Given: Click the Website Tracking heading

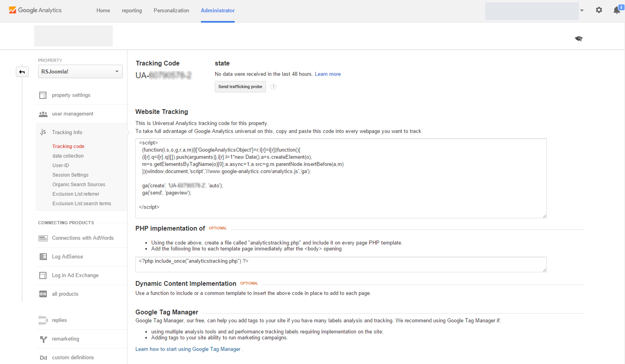Looking at the screenshot, I should (162, 112).
